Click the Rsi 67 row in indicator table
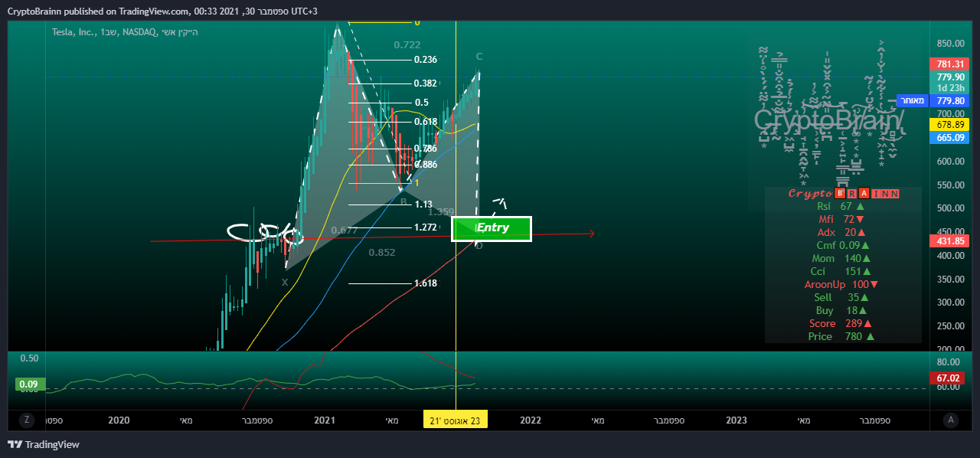 (841, 206)
